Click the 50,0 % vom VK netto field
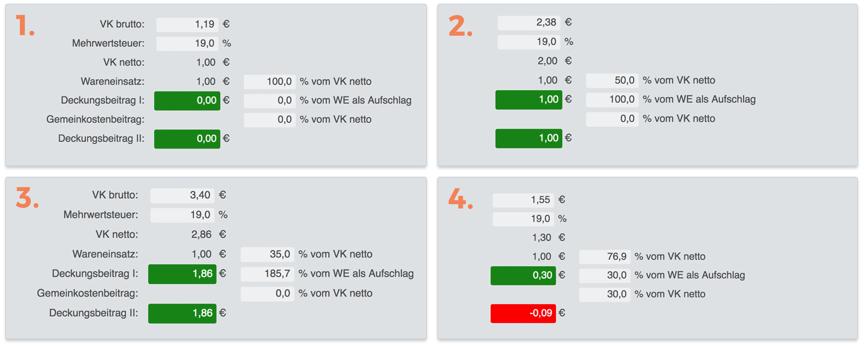 tap(611, 81)
